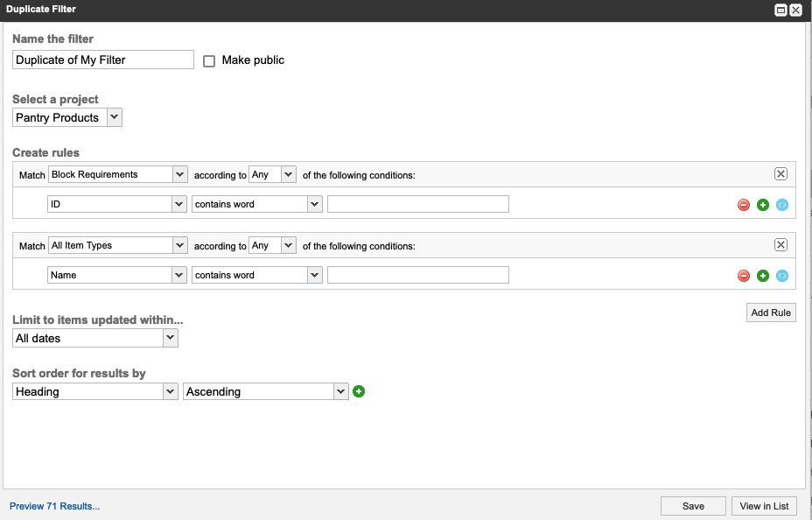This screenshot has width=812, height=520.
Task: Open the Pantry Products project dropdown
Action: click(67, 117)
